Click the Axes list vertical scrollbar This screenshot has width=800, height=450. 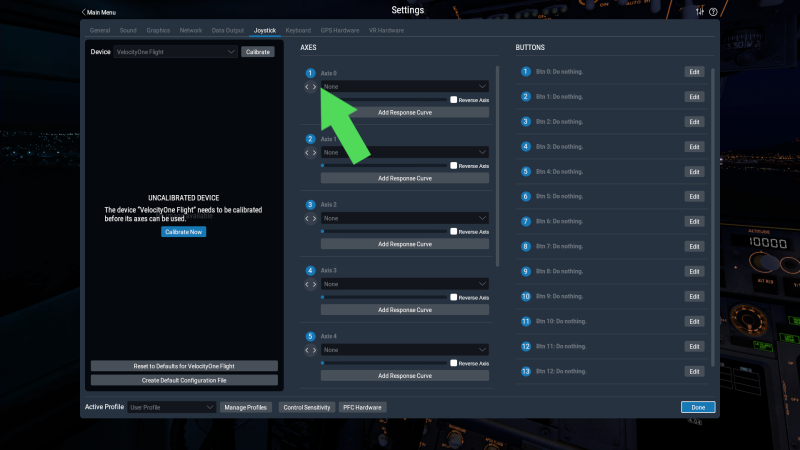pyautogui.click(x=497, y=166)
